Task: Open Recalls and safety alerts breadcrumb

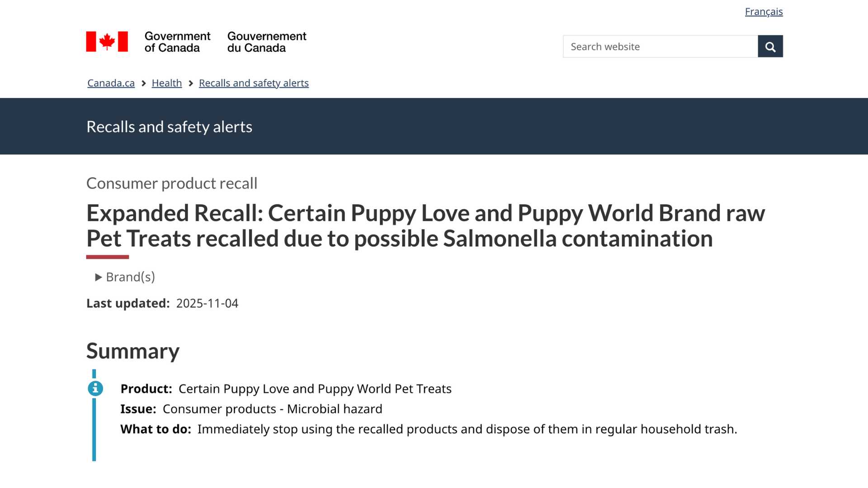Action: 254,83
